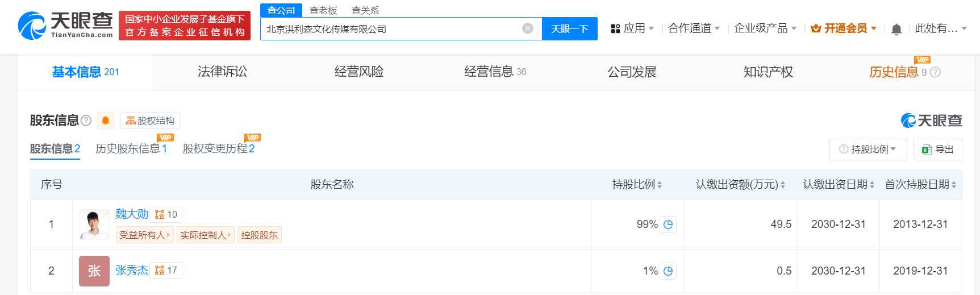The width and height of the screenshot is (980, 295).
Task: Open the 持股比例 filter dropdown
Action: point(868,149)
